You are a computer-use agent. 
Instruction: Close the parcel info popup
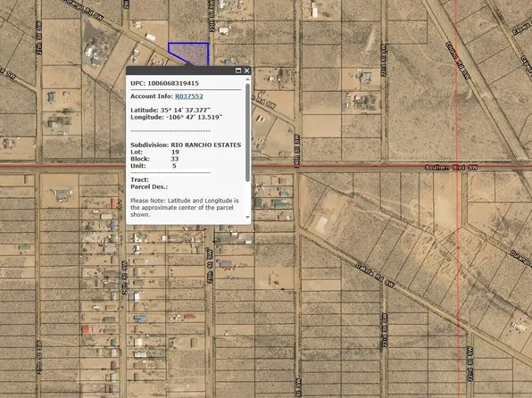(246, 70)
